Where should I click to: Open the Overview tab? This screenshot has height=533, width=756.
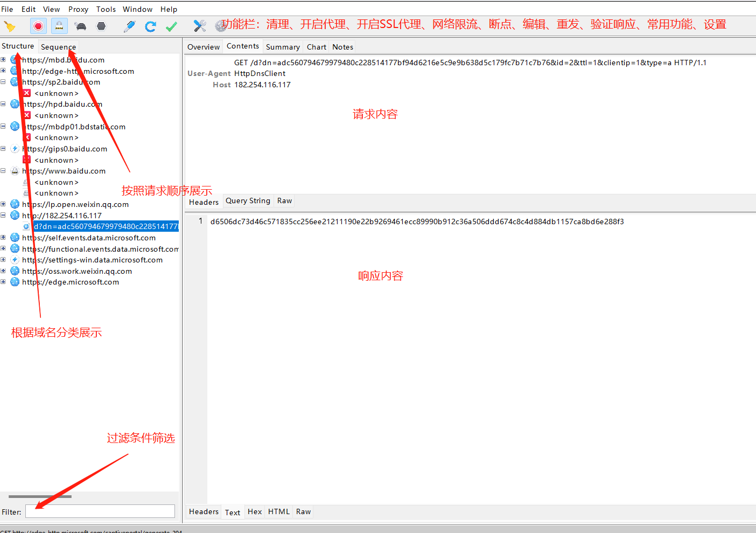coord(204,47)
